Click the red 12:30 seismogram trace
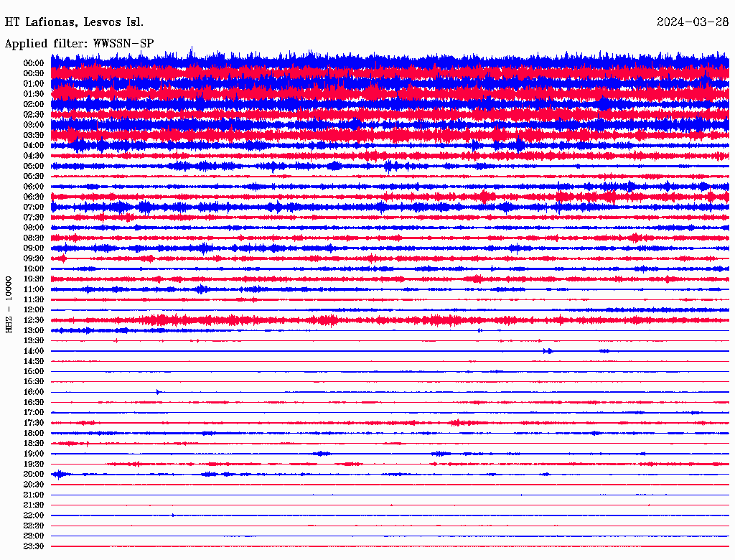Viewport: 735px width, 560px height. coord(390,320)
